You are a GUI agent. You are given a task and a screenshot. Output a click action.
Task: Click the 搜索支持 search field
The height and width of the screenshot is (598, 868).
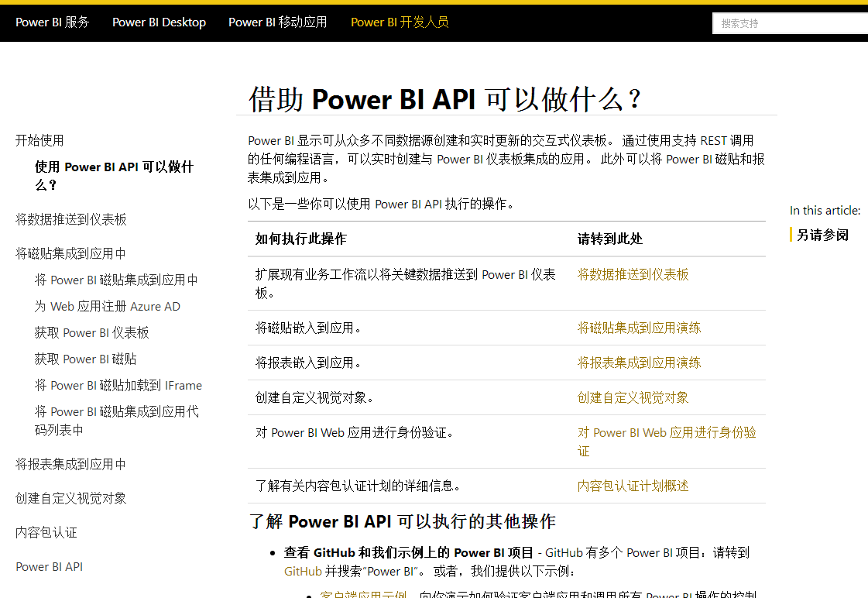(790, 23)
